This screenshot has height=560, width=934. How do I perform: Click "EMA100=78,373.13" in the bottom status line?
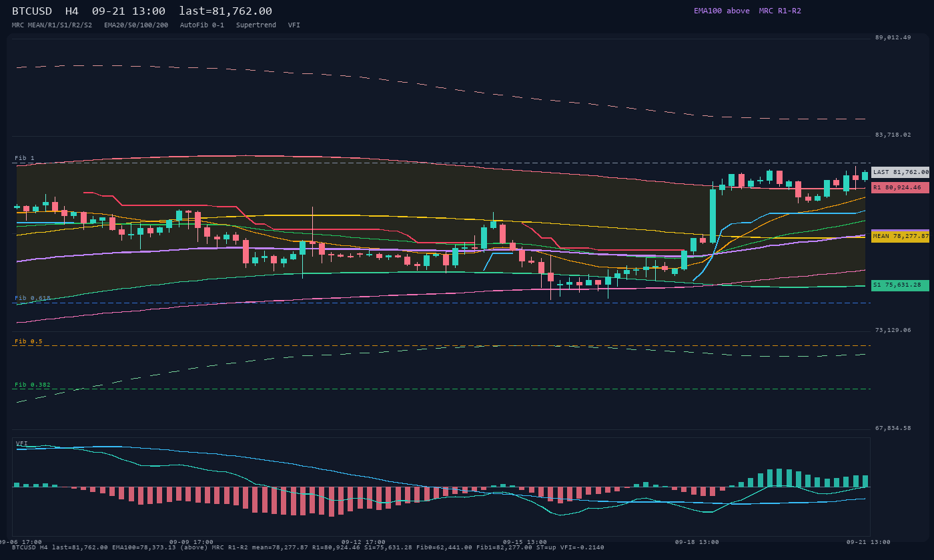143,547
